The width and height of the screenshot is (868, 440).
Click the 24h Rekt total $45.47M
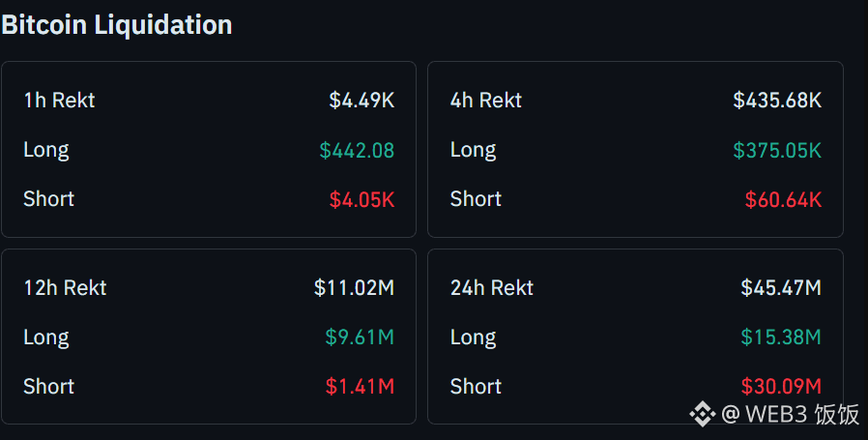click(781, 287)
